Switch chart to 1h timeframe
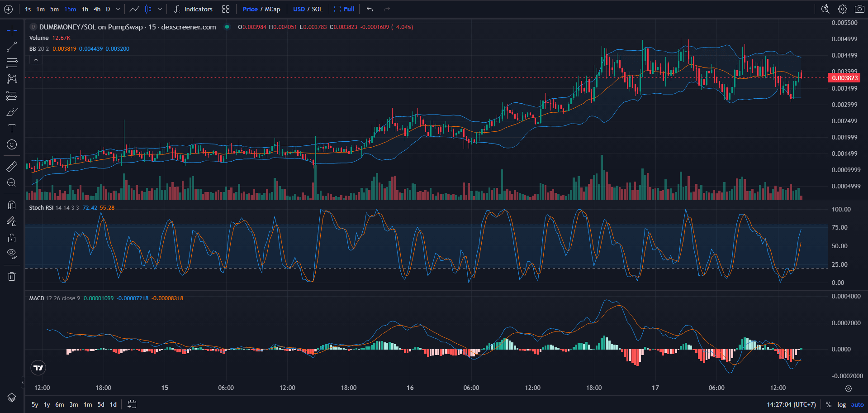The image size is (868, 413). (85, 9)
